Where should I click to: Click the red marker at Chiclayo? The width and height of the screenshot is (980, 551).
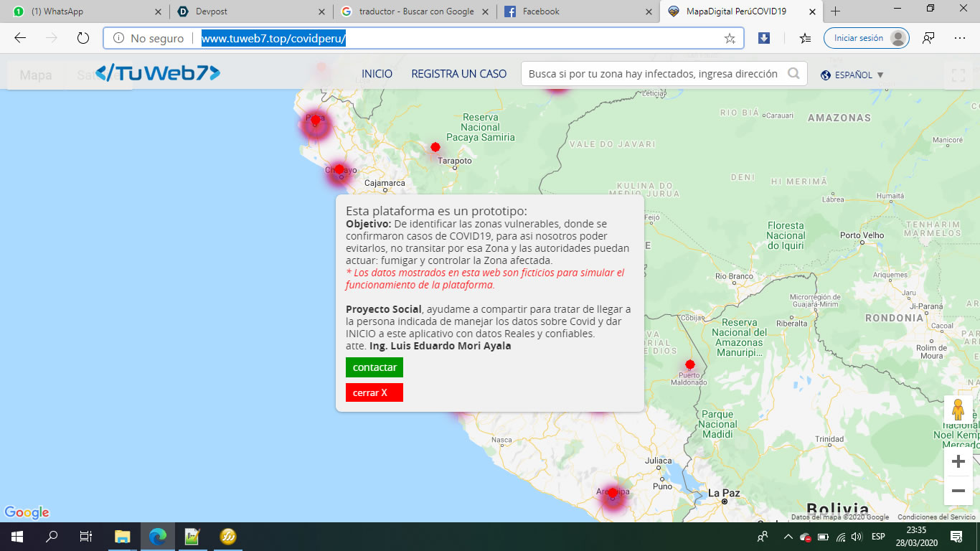[x=339, y=170]
